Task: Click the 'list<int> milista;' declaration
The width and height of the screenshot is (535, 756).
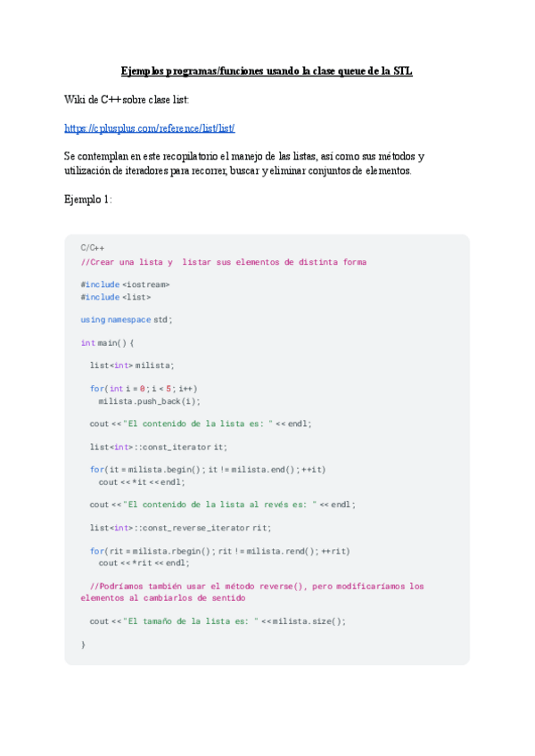Action: click(x=133, y=366)
